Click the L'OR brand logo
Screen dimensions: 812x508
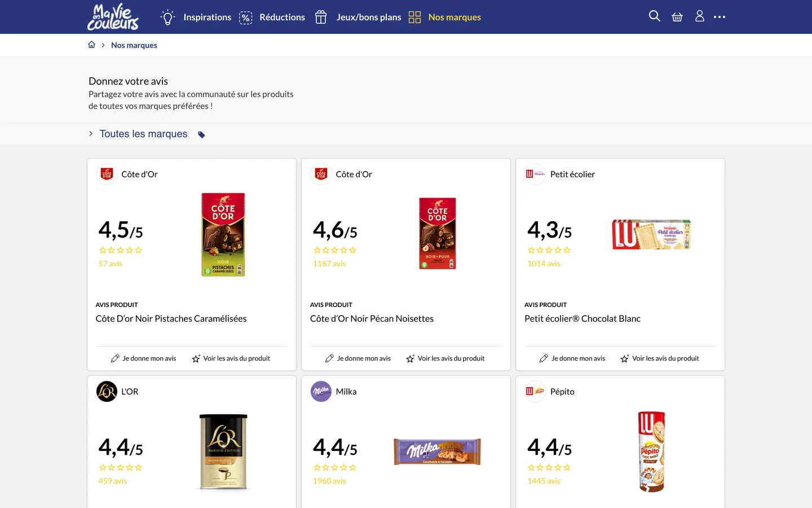(107, 392)
